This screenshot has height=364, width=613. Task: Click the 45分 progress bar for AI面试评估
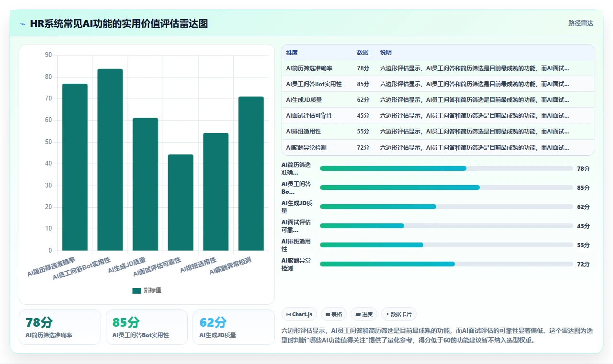point(446,226)
